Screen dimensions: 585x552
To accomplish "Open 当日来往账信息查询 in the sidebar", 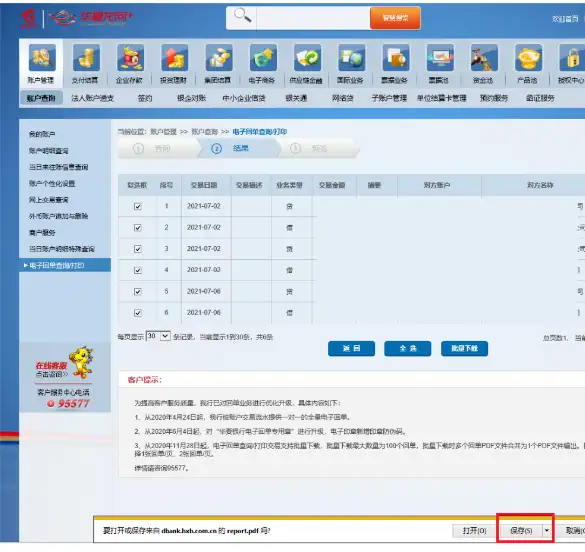I will click(59, 167).
